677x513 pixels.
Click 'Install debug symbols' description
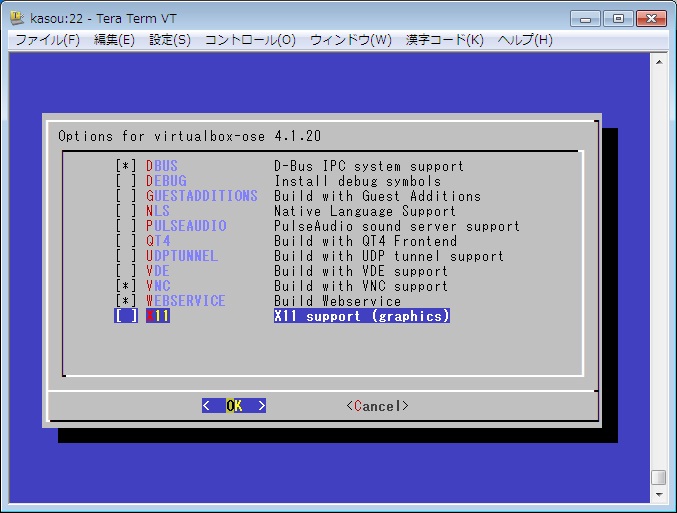[x=357, y=181]
